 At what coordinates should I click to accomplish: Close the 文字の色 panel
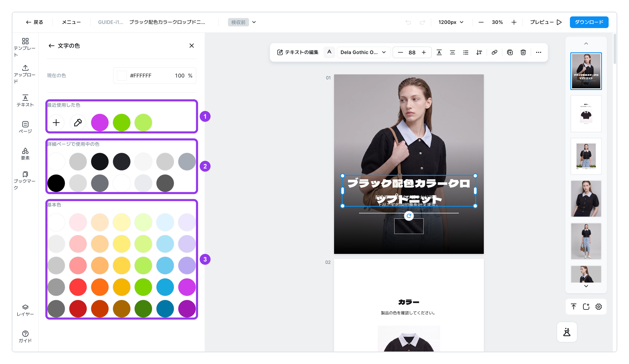191,46
